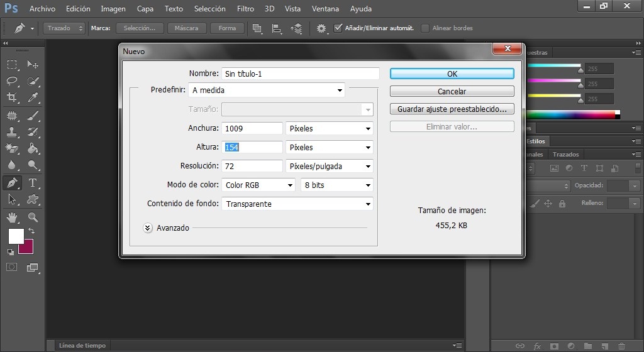
Task: Change the screen mode
Action: click(33, 268)
